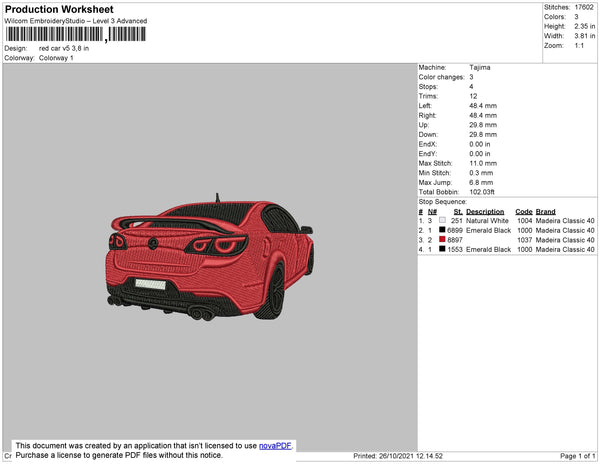Select the black swatch in the 1553 row

coord(442,249)
